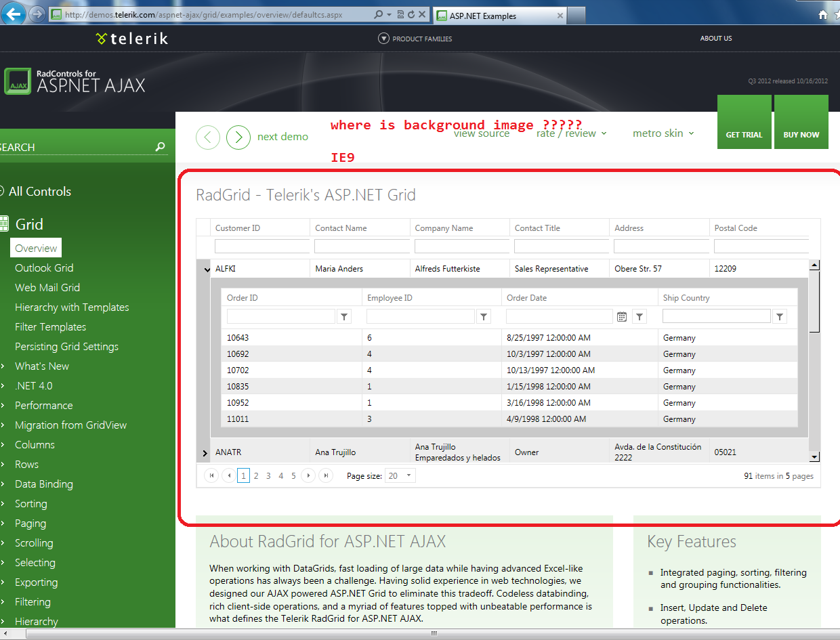Screen dimensions: 840x640
Task: Open the rate / review dropdown
Action: [x=571, y=133]
